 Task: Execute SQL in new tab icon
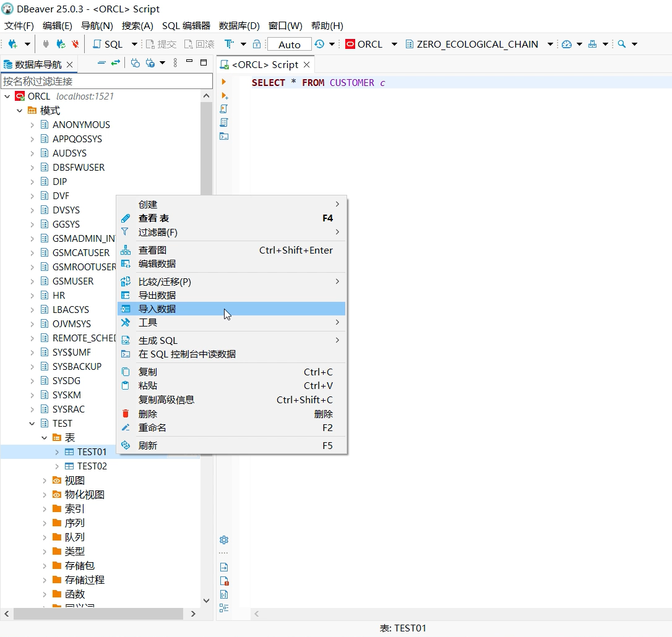point(224,95)
